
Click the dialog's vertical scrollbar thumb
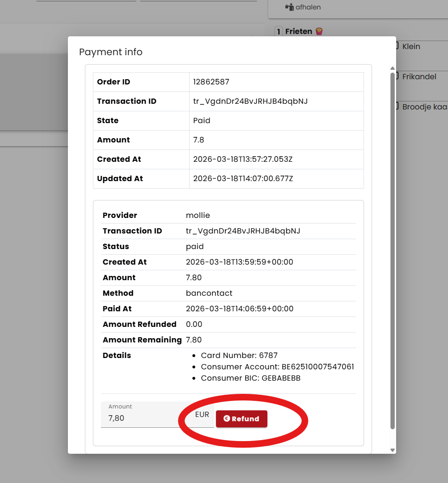[x=392, y=250]
